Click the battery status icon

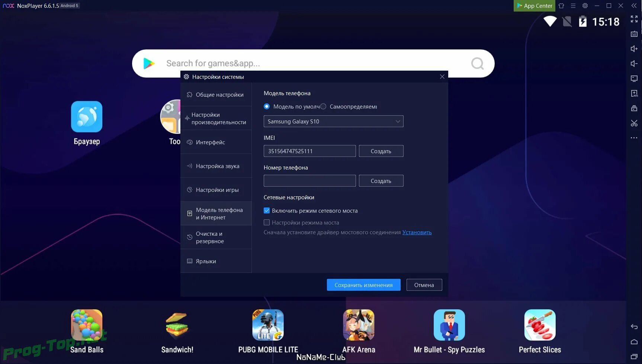[x=583, y=21]
